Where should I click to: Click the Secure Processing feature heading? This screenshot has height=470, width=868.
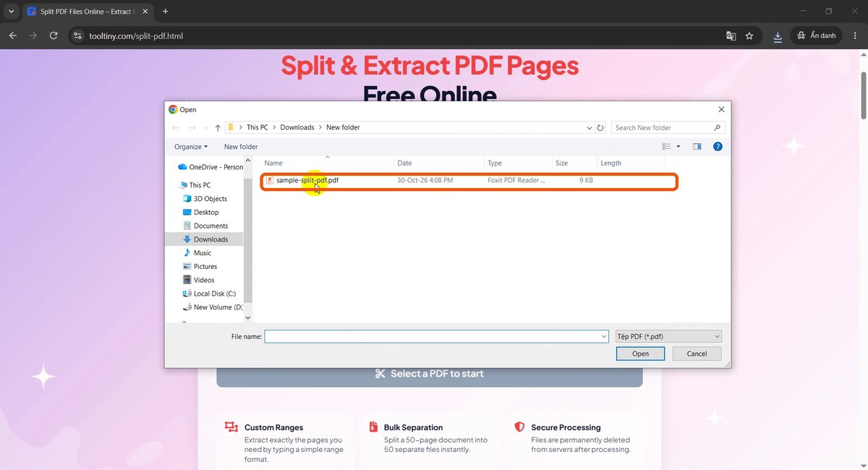click(x=566, y=427)
